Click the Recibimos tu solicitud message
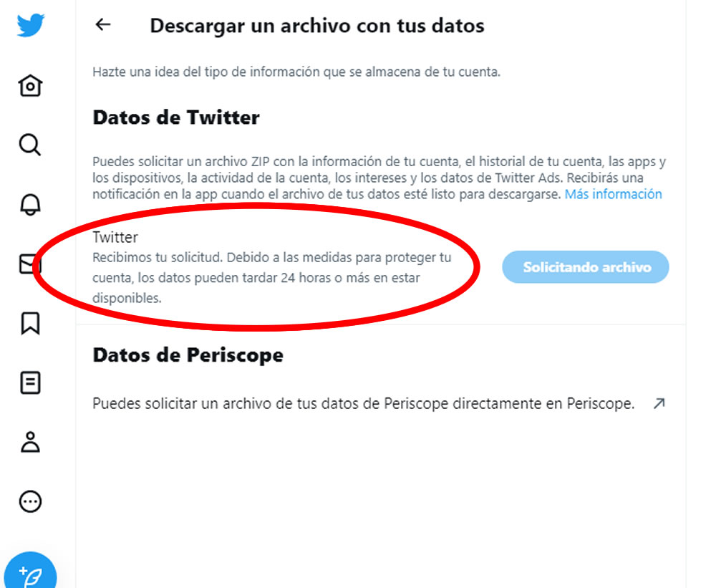This screenshot has height=588, width=716. tap(271, 277)
